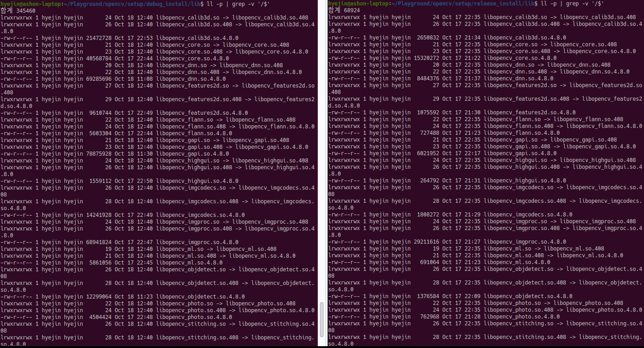Click the timestamp Oct 17 22:53

tap(134, 38)
